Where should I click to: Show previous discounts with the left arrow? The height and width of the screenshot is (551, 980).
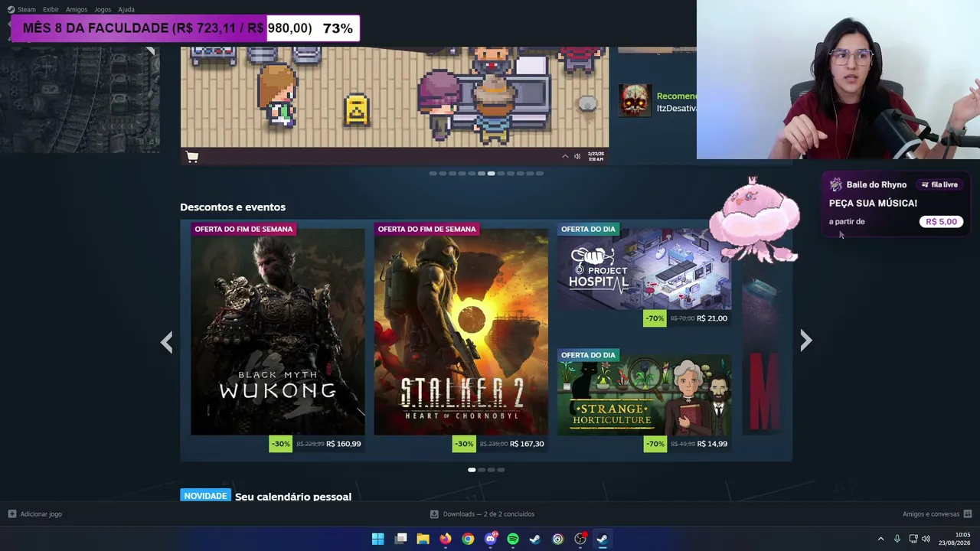click(166, 341)
